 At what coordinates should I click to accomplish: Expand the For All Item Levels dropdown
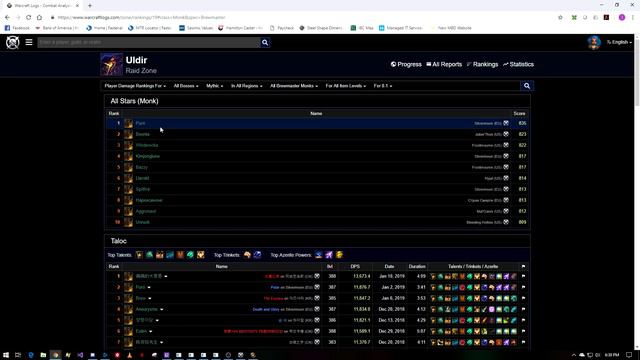[346, 86]
